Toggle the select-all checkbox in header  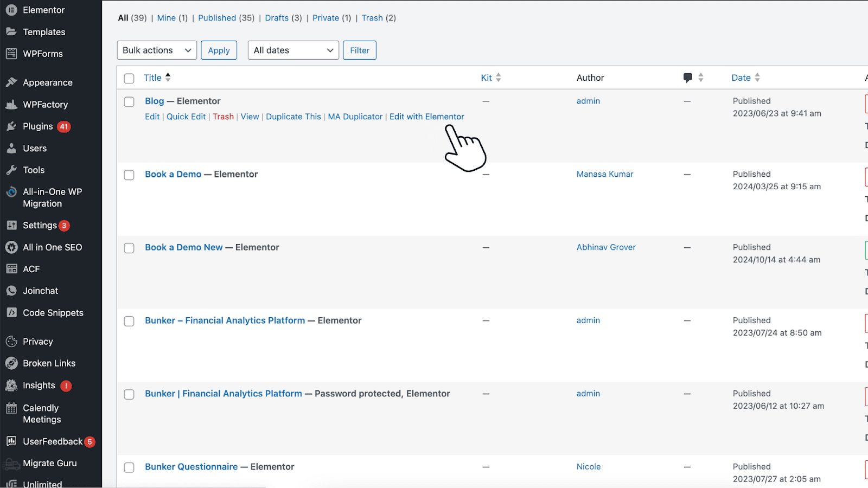click(x=129, y=78)
